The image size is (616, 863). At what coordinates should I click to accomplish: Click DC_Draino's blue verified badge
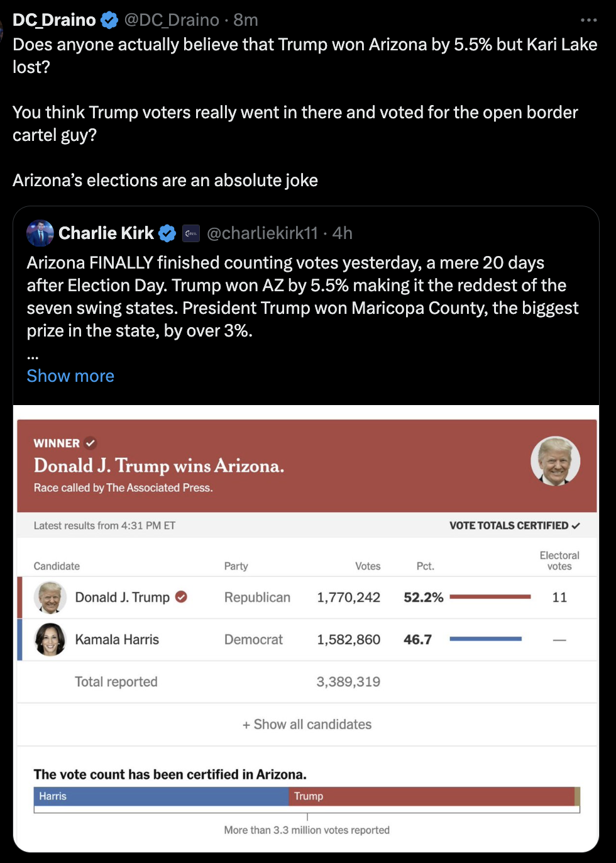pos(109,20)
